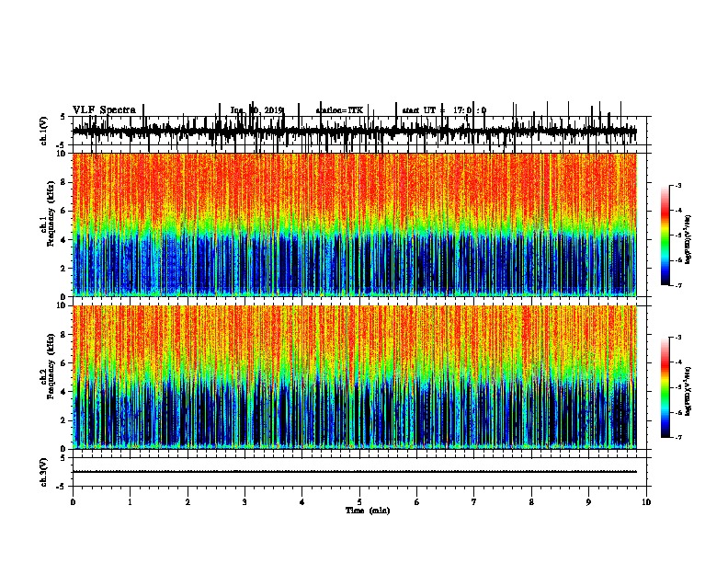The height and width of the screenshot is (563, 728).
Task: Click the 'ch.1(V)' waveform axis label
Action: (43, 131)
